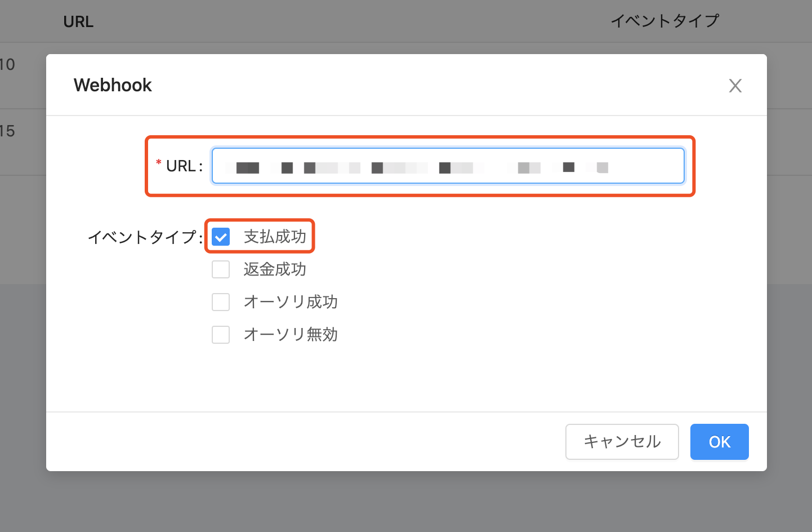Click the イベントタイプ column header
This screenshot has width=812, height=532.
pyautogui.click(x=665, y=21)
